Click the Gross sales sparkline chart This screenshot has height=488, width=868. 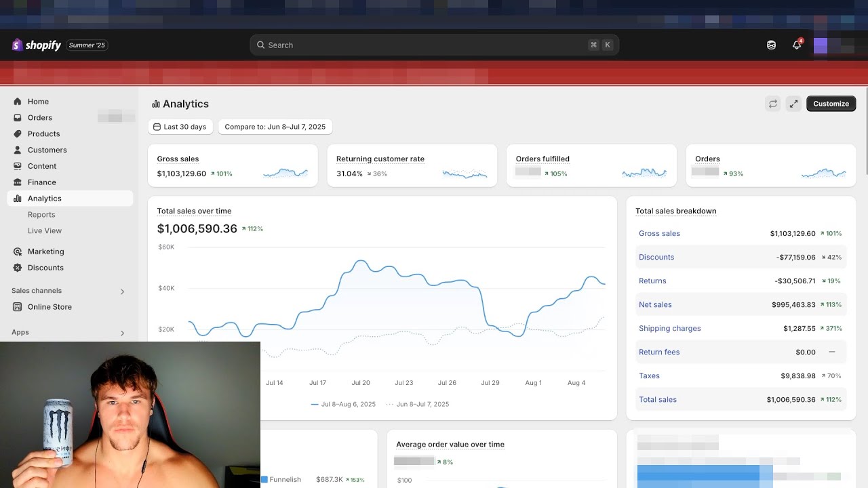285,174
